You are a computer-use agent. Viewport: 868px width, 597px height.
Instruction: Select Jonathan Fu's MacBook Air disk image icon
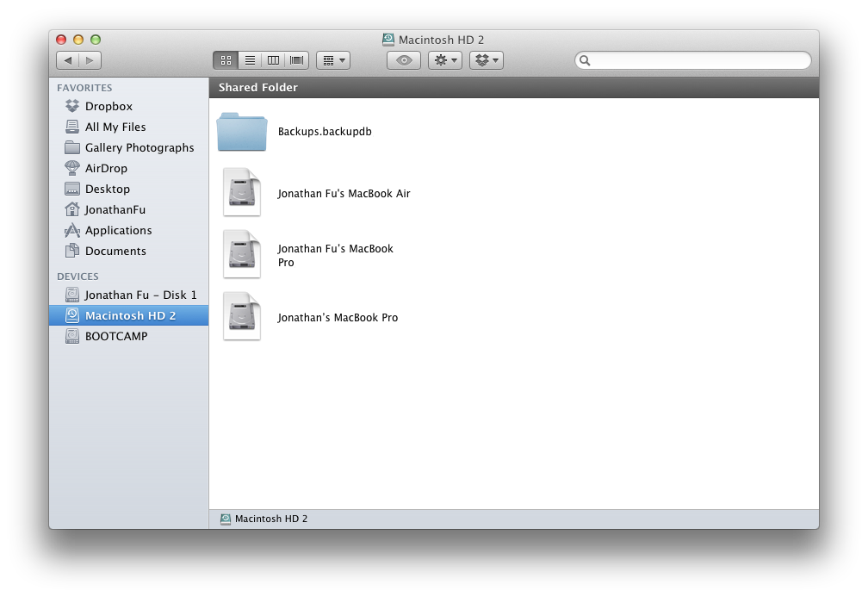(x=242, y=192)
